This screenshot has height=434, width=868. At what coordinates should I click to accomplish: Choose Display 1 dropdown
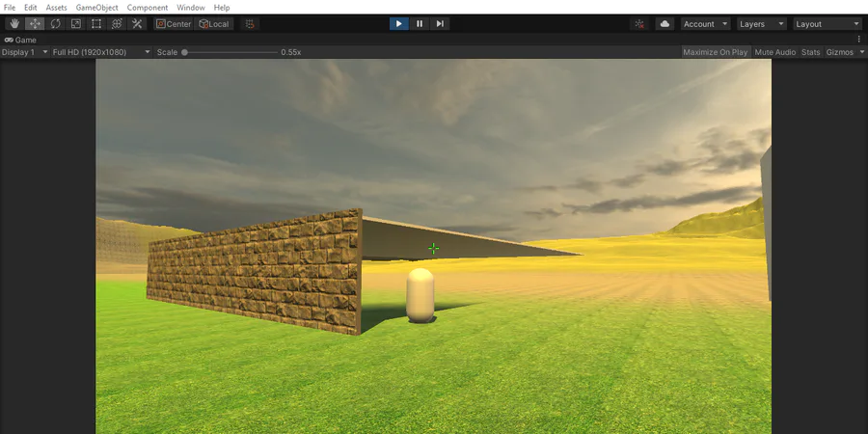point(24,52)
